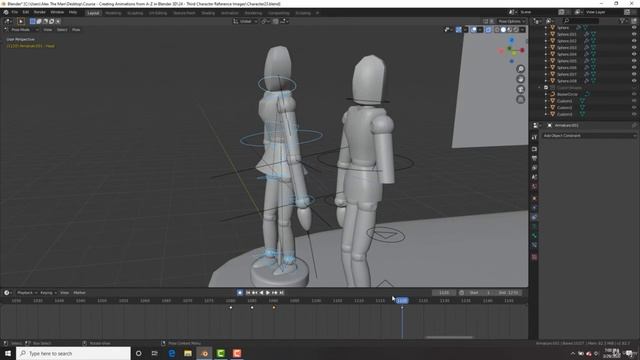Select material preview shading
640x360 pixels.
click(x=509, y=30)
